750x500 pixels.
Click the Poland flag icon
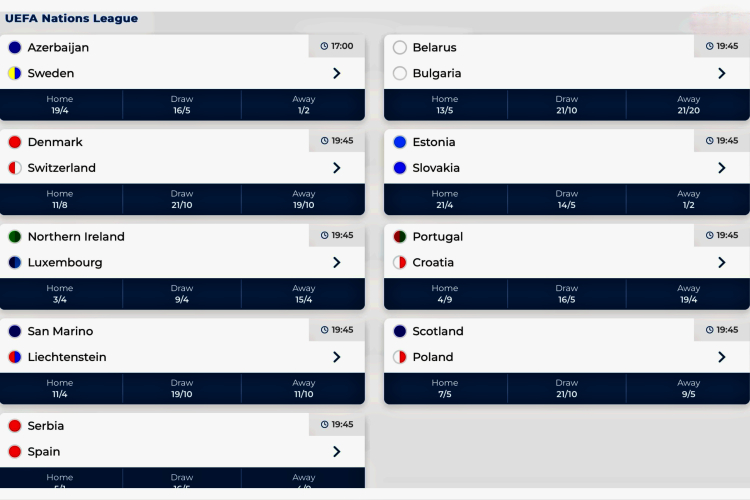[400, 357]
